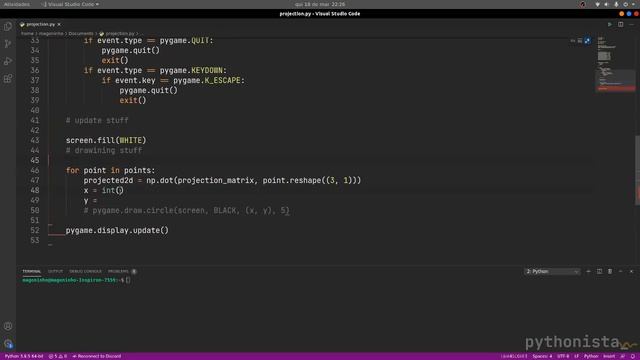Open the terminal selector dropdown labeled Python
Image resolution: width=640 pixels, height=360 pixels.
point(552,271)
